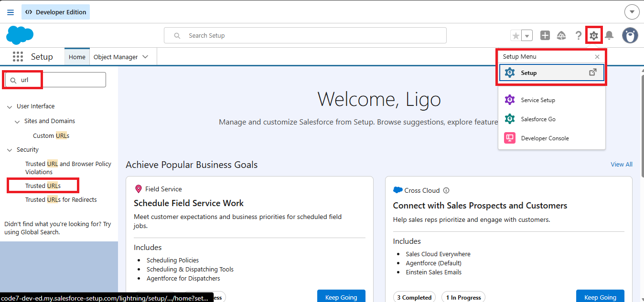The height and width of the screenshot is (302, 644).
Task: Collapse the Sites and Domains node
Action: point(18,121)
